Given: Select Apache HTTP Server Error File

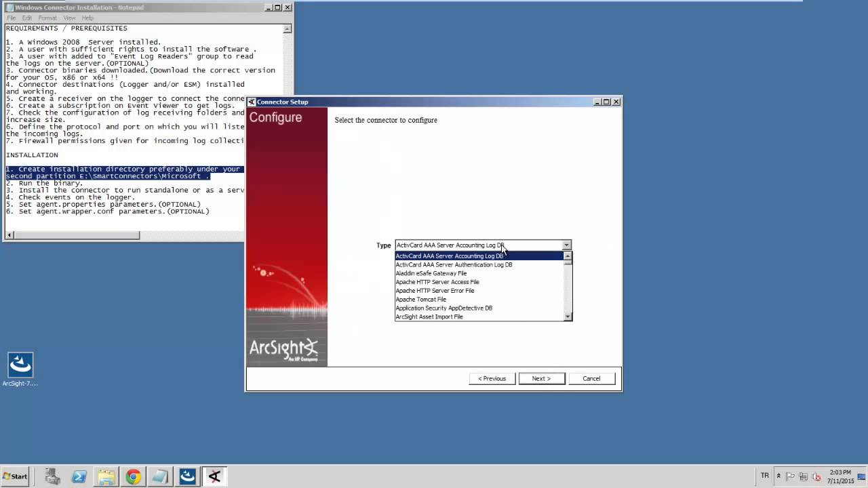Looking at the screenshot, I should pyautogui.click(x=479, y=291).
